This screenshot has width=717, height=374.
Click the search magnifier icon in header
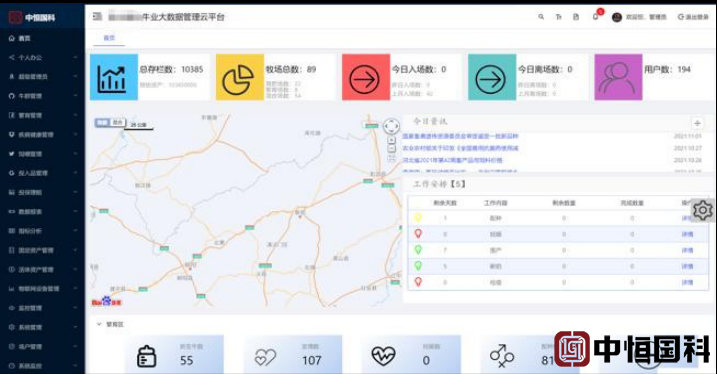pyautogui.click(x=541, y=17)
